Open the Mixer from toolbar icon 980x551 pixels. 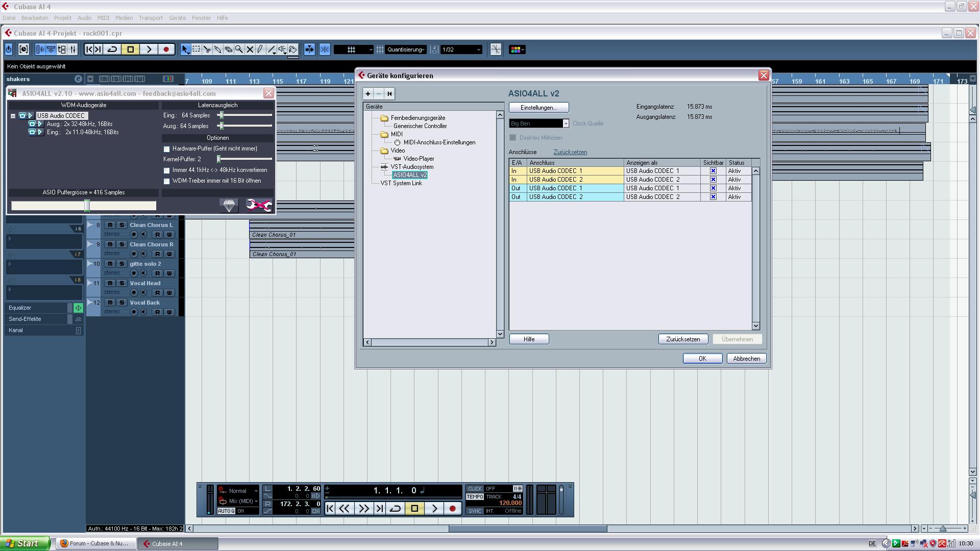click(x=73, y=49)
